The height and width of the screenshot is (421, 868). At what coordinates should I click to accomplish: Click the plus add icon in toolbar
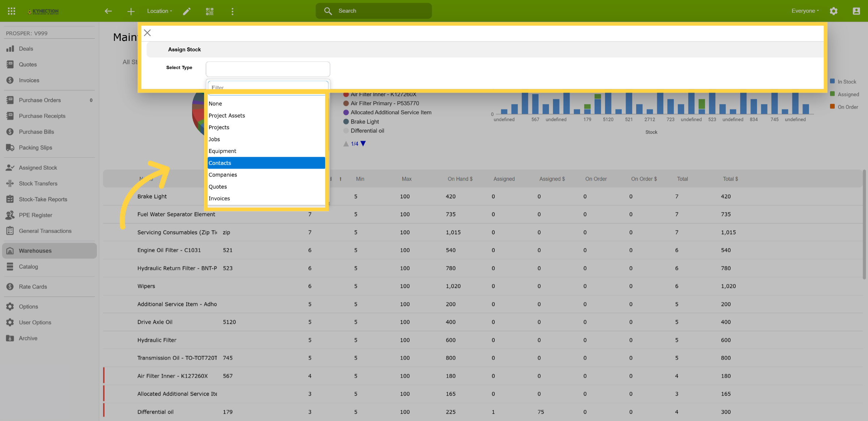131,11
